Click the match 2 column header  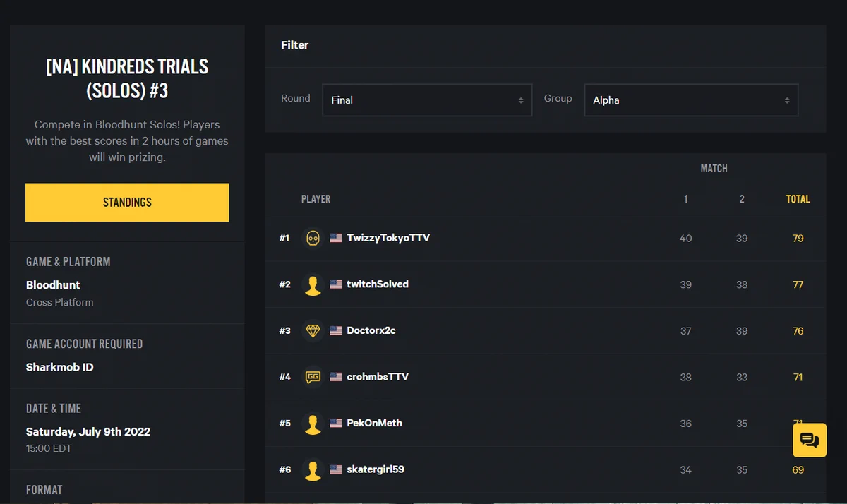742,199
